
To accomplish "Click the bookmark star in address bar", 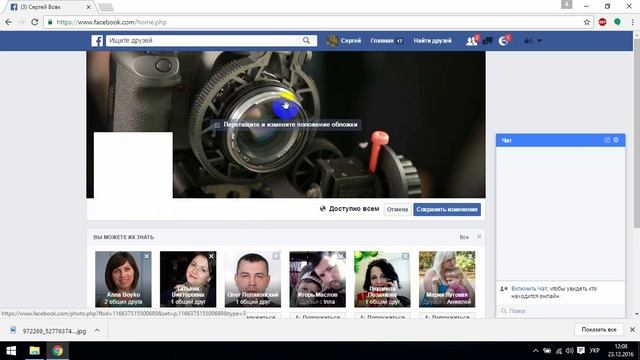I will [x=587, y=22].
